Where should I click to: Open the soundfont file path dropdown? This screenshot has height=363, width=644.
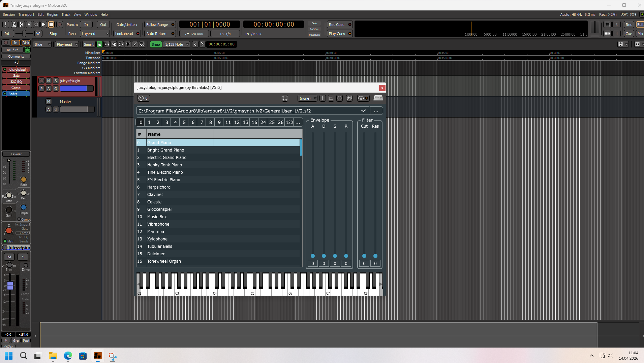[x=363, y=111]
